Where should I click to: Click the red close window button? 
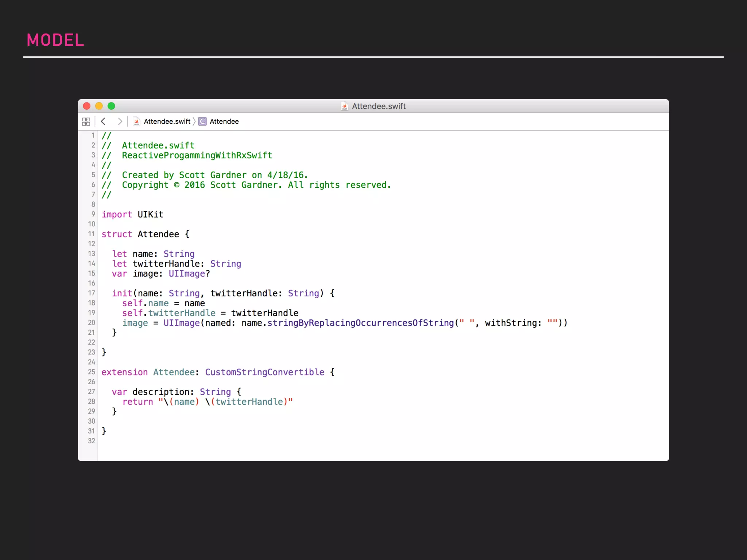(x=87, y=106)
